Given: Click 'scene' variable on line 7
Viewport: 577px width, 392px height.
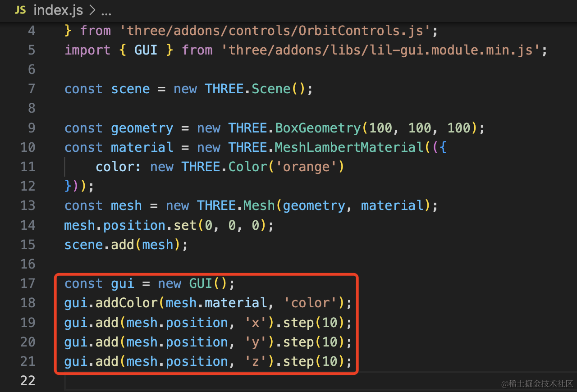Looking at the screenshot, I should (x=130, y=89).
